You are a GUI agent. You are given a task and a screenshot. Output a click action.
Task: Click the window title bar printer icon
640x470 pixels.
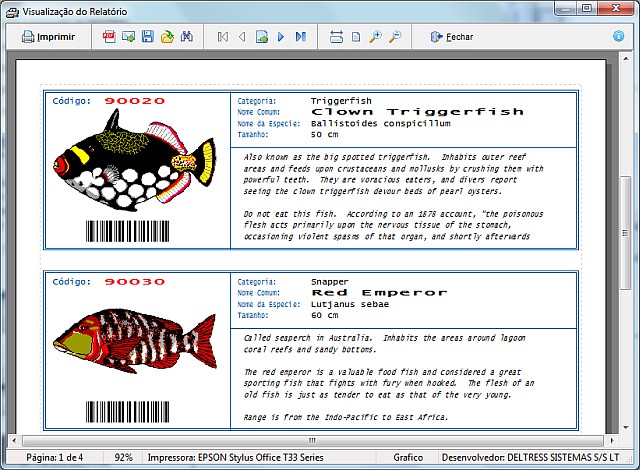coord(12,12)
